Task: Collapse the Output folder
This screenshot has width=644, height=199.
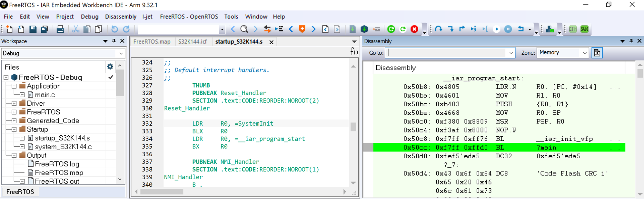Action: coord(14,155)
